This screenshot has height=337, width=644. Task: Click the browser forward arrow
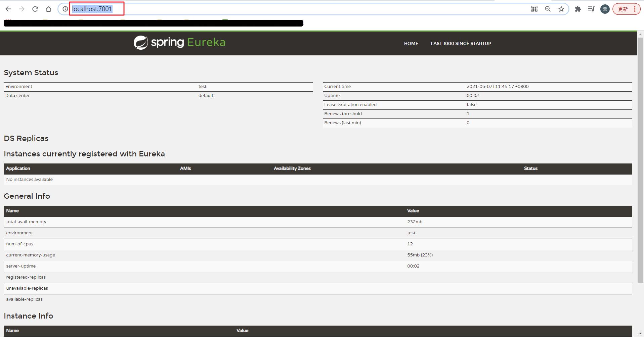tap(22, 9)
